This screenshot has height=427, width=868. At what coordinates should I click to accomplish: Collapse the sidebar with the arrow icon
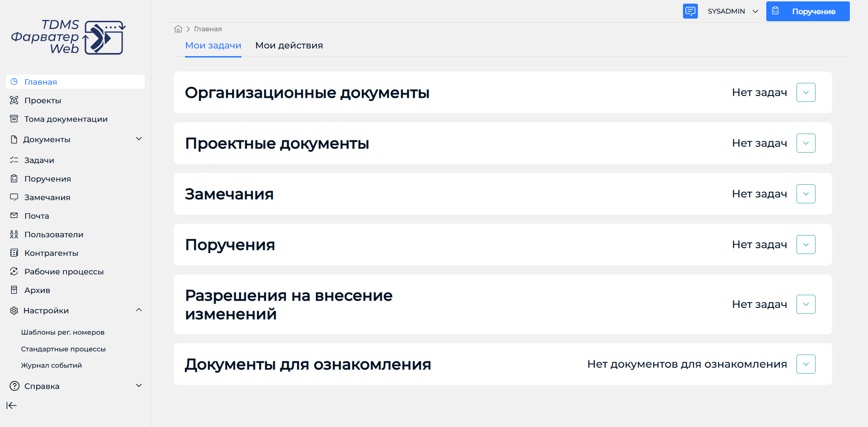pyautogui.click(x=12, y=405)
